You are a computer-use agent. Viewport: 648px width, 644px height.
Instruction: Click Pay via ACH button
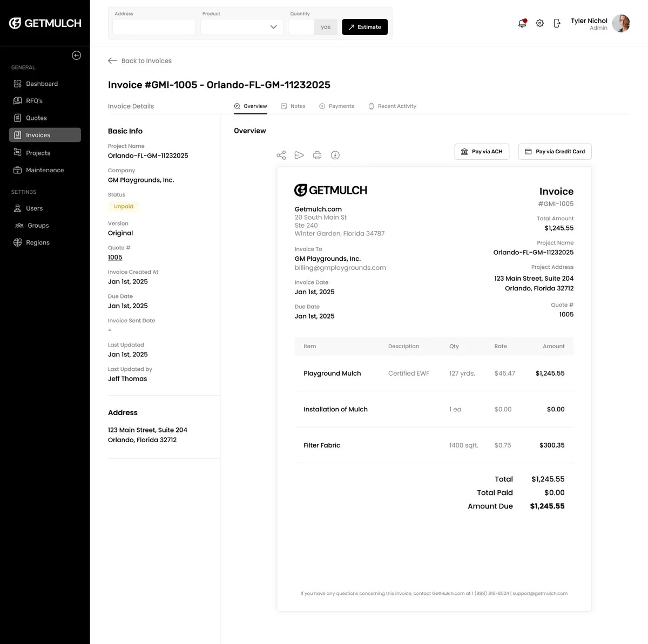(482, 152)
